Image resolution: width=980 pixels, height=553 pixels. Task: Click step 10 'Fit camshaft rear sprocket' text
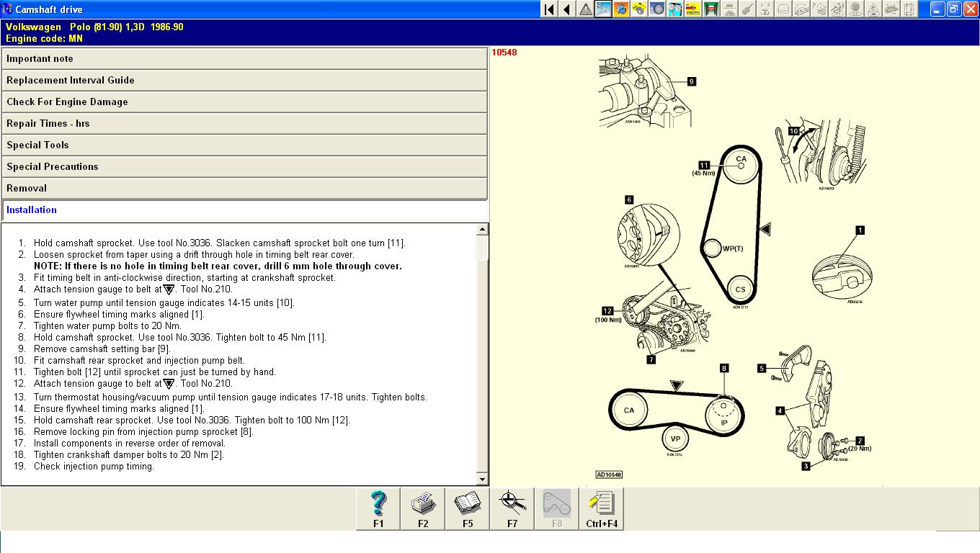point(139,361)
